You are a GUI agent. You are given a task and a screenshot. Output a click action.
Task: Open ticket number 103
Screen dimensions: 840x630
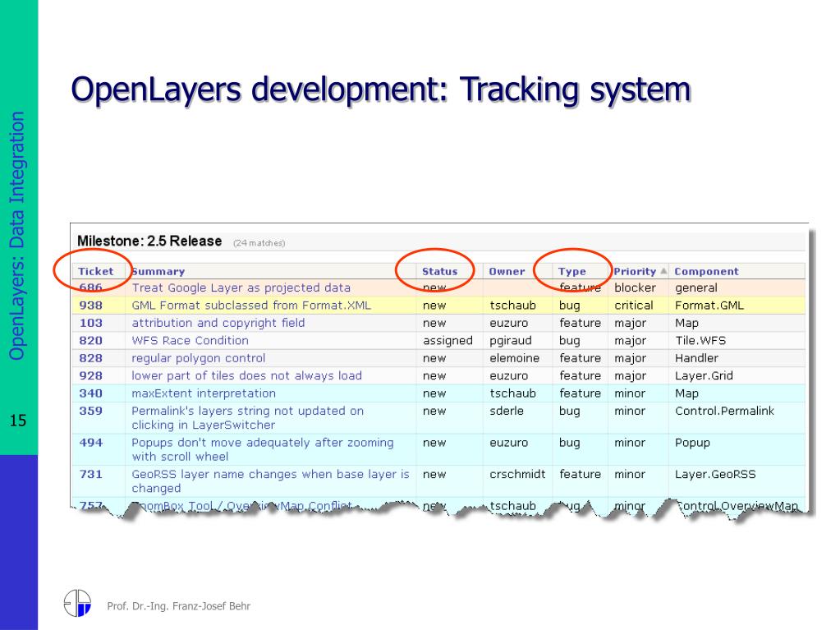pyautogui.click(x=90, y=323)
